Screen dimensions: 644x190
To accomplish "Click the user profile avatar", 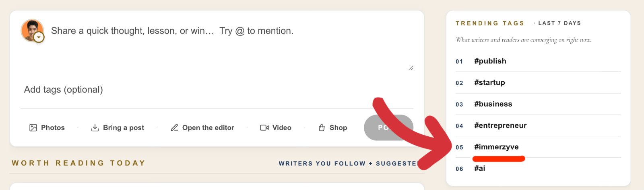I will point(31,30).
